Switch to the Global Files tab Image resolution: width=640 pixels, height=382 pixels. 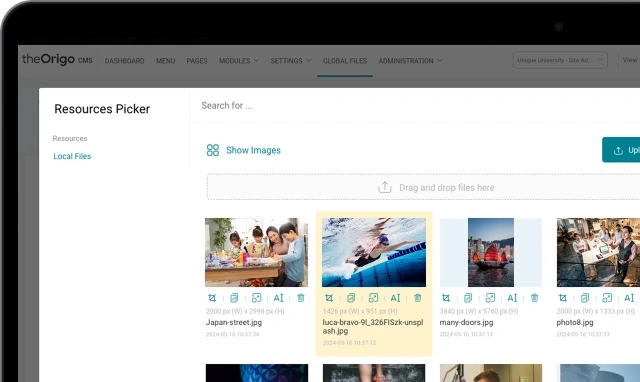pos(345,61)
